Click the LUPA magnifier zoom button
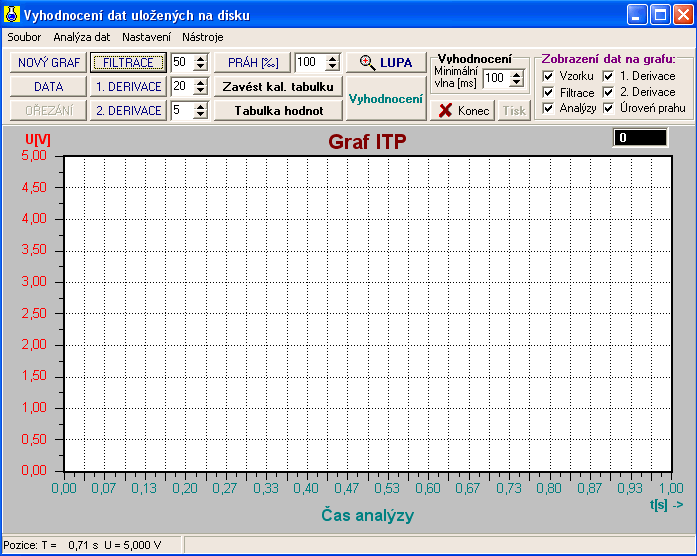This screenshot has height=556, width=697. click(386, 62)
